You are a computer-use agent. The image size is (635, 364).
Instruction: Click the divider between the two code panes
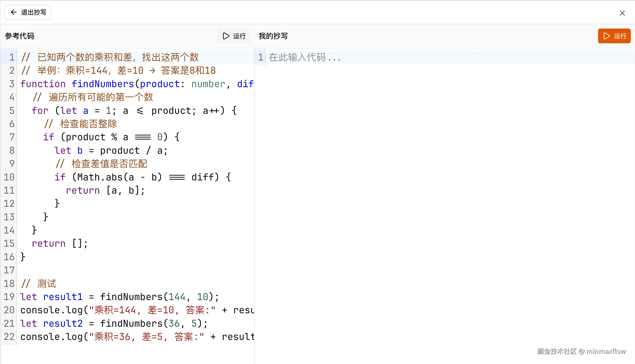255,185
